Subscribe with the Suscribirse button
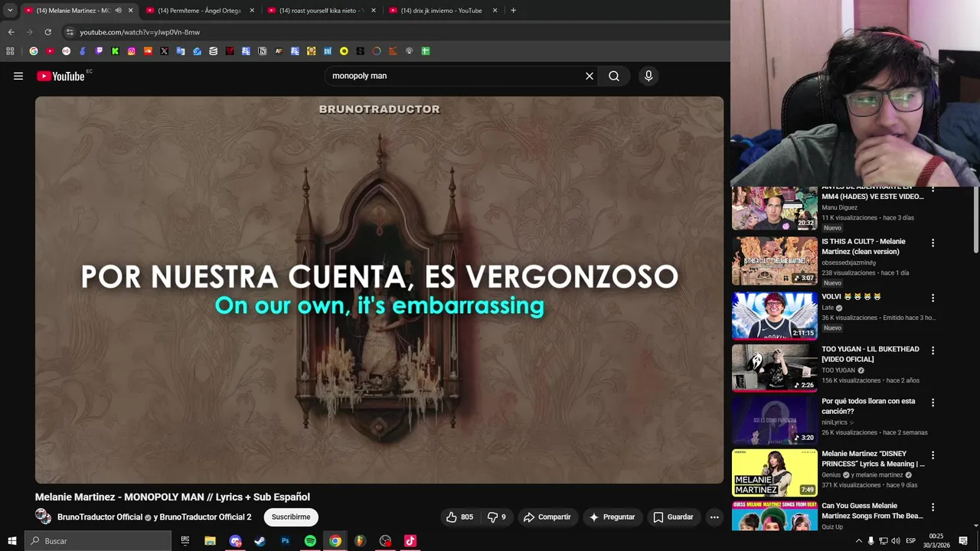This screenshot has width=980, height=551. pos(291,517)
